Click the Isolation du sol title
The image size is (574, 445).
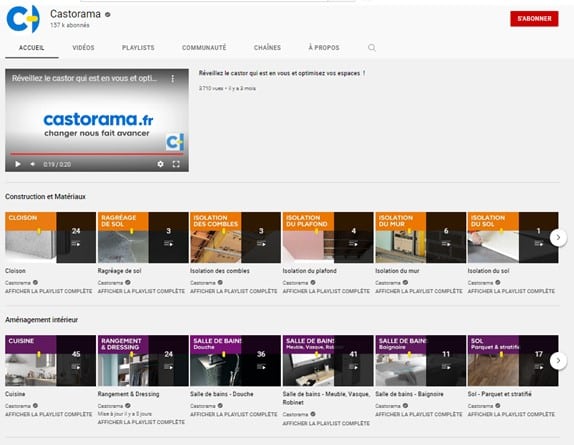(x=488, y=271)
